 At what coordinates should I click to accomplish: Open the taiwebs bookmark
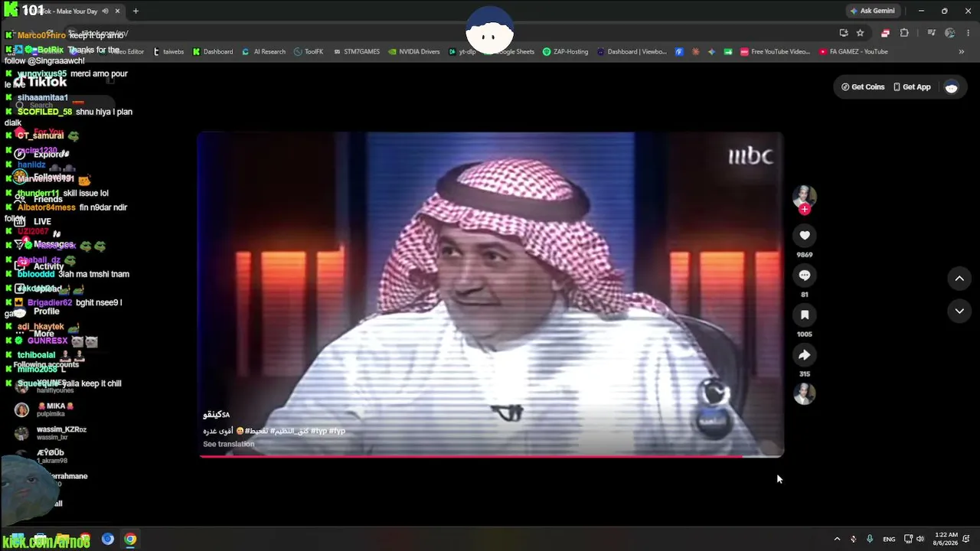[168, 52]
